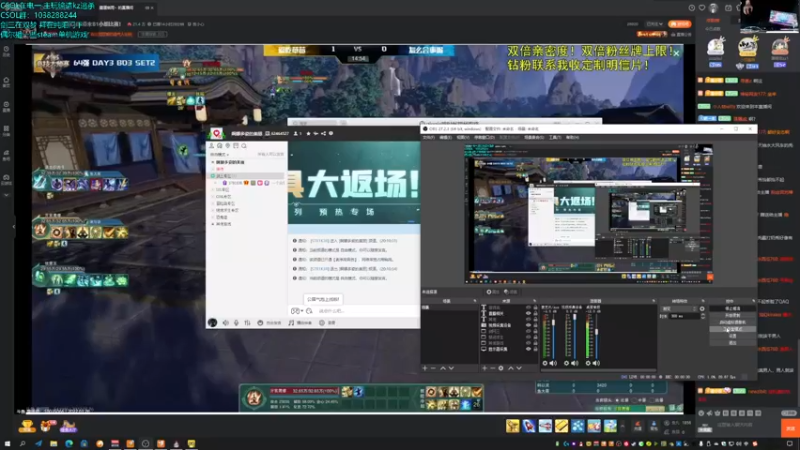
Task: Click Windows taskbar search icon
Action: (22, 444)
